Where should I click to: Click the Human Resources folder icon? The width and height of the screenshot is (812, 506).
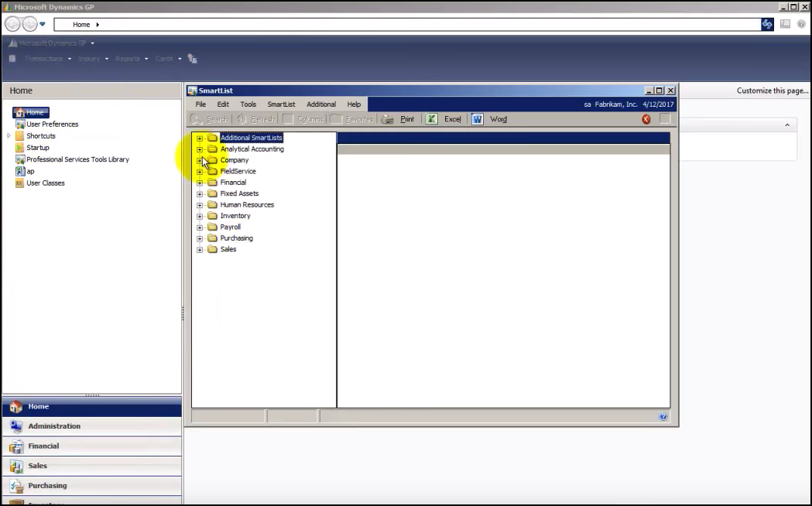(x=212, y=205)
